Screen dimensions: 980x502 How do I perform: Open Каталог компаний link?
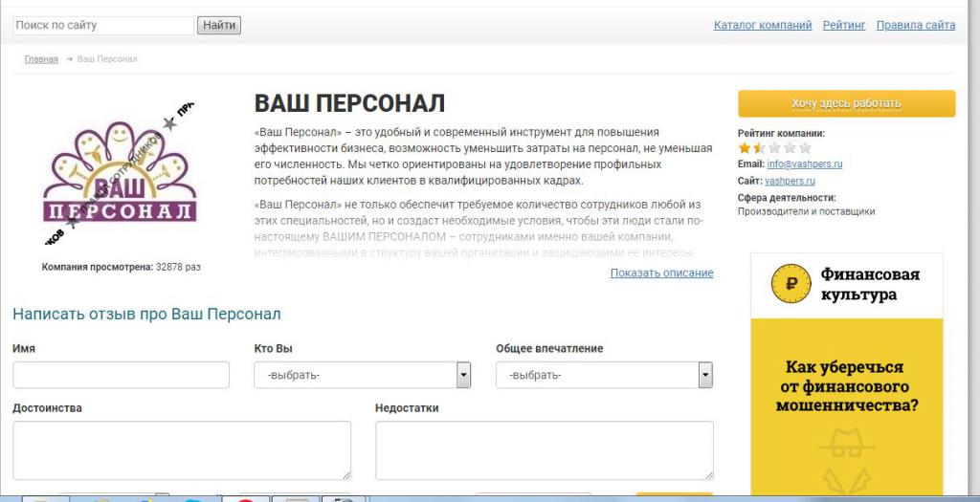[x=763, y=25]
